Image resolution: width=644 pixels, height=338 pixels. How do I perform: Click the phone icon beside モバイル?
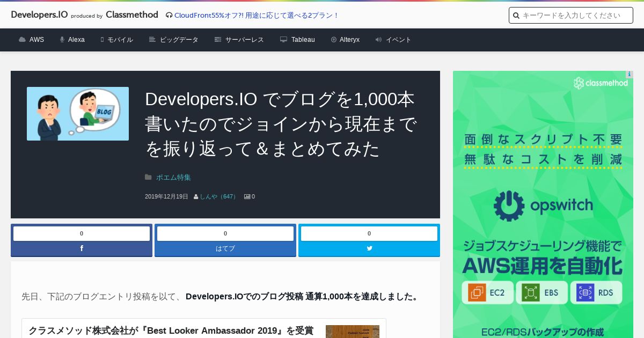tap(102, 40)
